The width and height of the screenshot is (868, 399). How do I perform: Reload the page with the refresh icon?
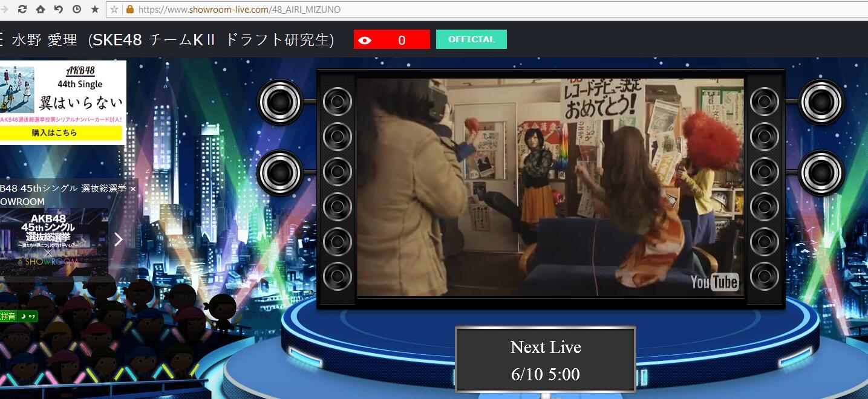pos(22,9)
